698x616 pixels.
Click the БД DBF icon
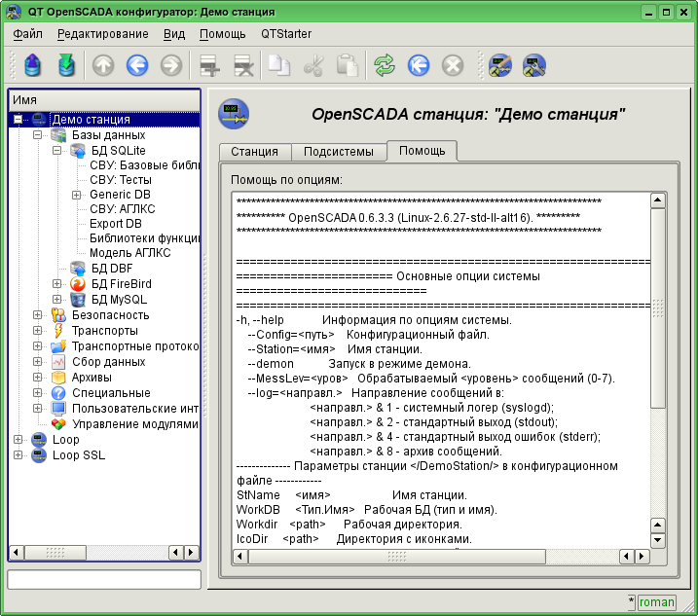coord(78,269)
